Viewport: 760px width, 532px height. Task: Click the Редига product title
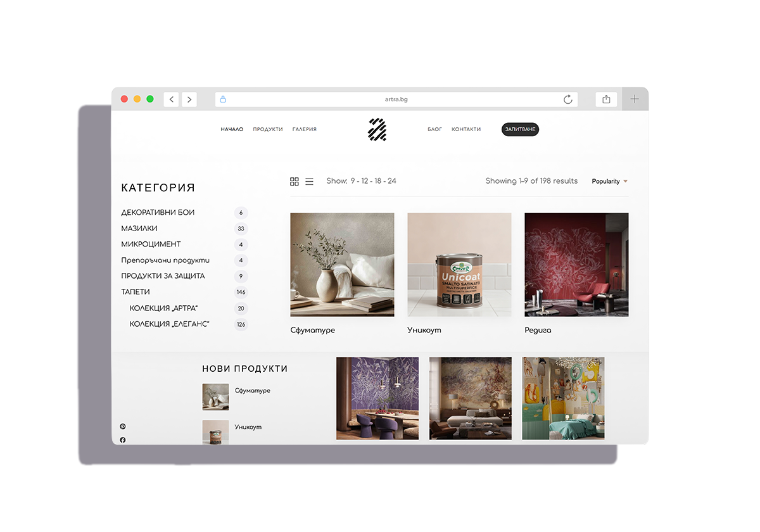click(x=538, y=331)
